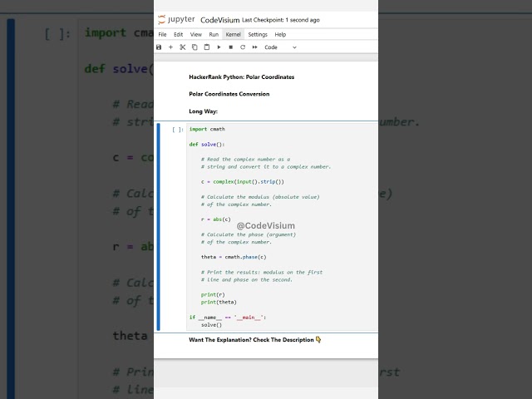The image size is (532, 399).
Task: Open the Edit menu
Action: pos(178,34)
